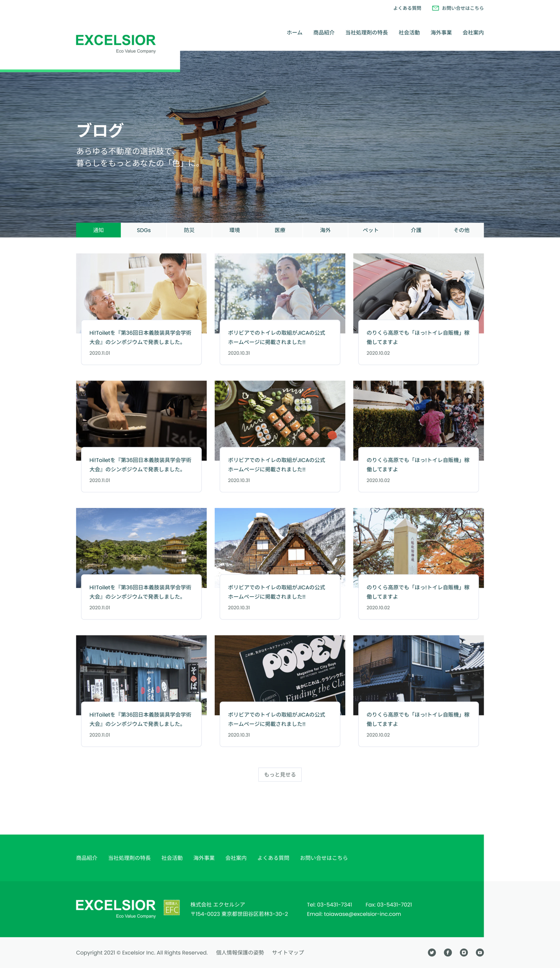Open the サイトマップ link in the footer
The height and width of the screenshot is (968, 560).
(x=288, y=953)
